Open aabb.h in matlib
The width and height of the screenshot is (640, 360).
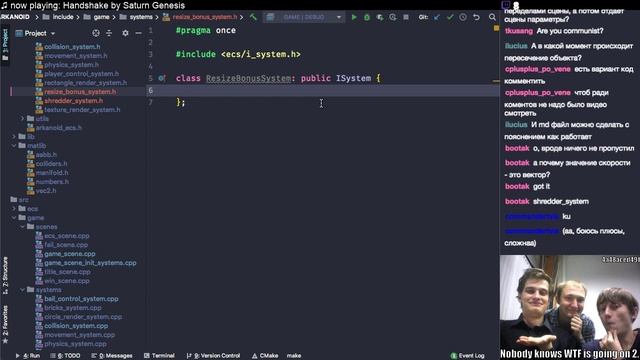(46, 154)
